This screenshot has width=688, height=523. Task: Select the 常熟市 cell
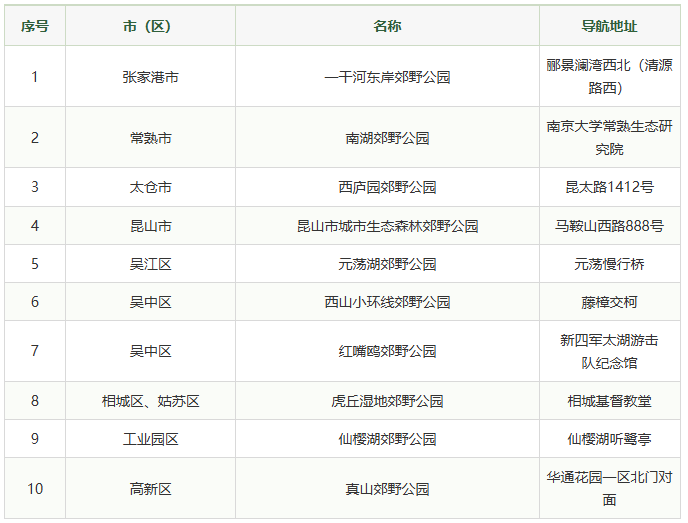[x=150, y=138]
